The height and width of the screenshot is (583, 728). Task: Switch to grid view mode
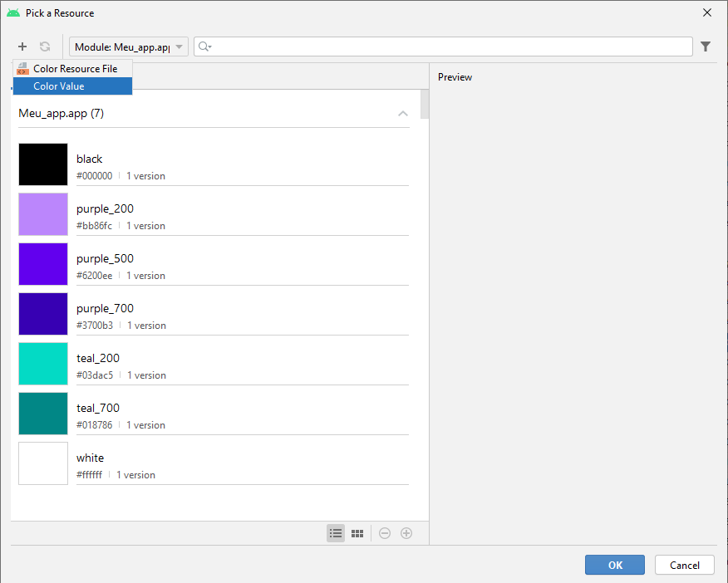(357, 533)
